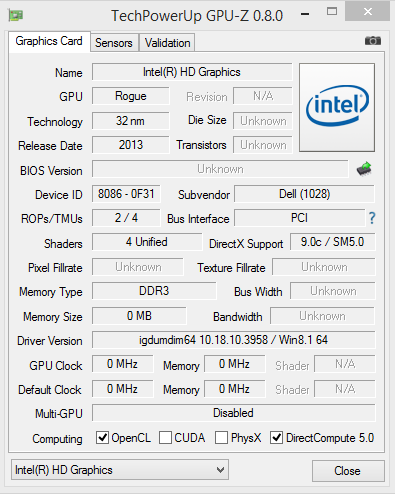395x494 pixels.
Task: Open the Bus Interface question mark help
Action: tap(372, 218)
